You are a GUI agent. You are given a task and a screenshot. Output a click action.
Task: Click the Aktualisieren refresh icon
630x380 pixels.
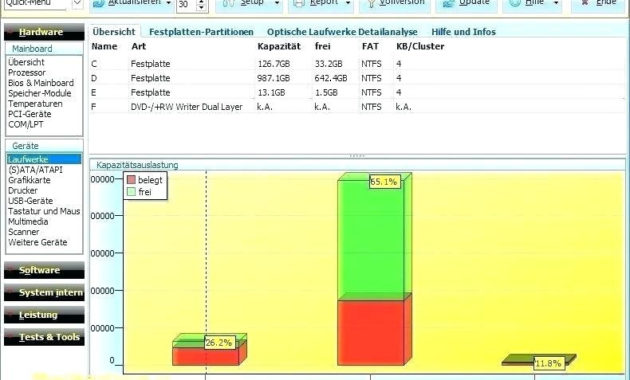99,3
